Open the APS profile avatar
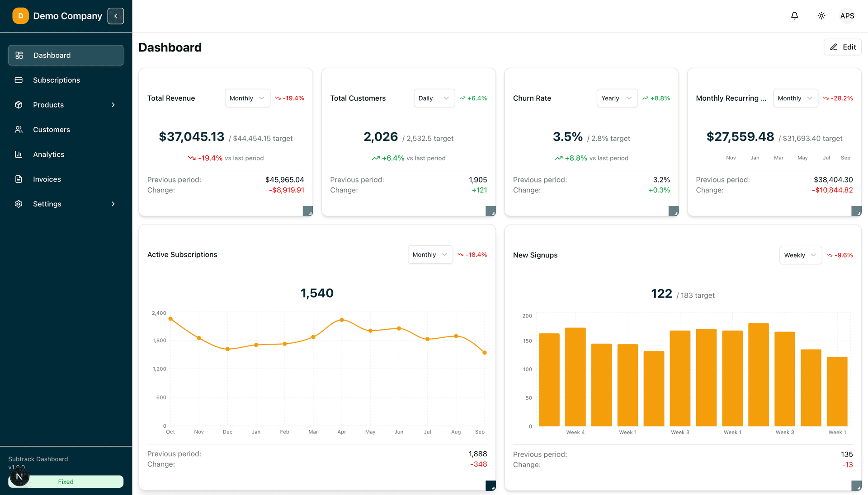This screenshot has height=495, width=868. [847, 15]
